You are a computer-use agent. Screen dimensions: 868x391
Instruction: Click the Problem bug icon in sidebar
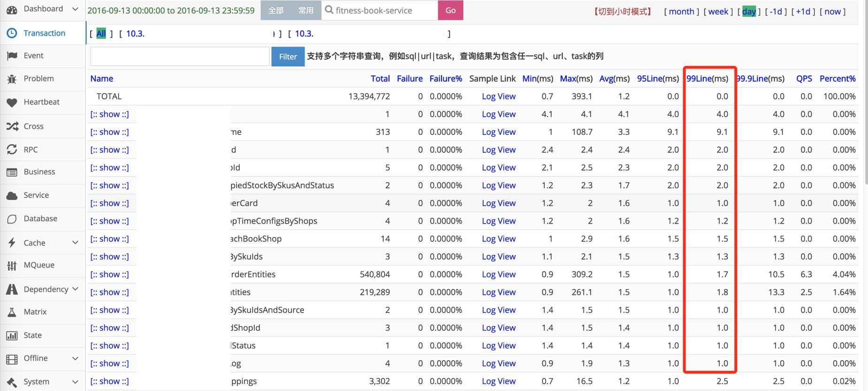click(12, 79)
